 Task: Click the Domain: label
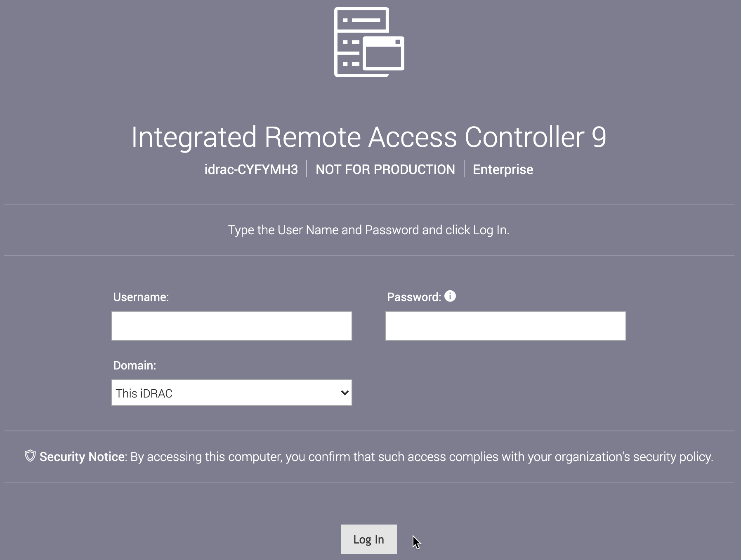pos(135,365)
